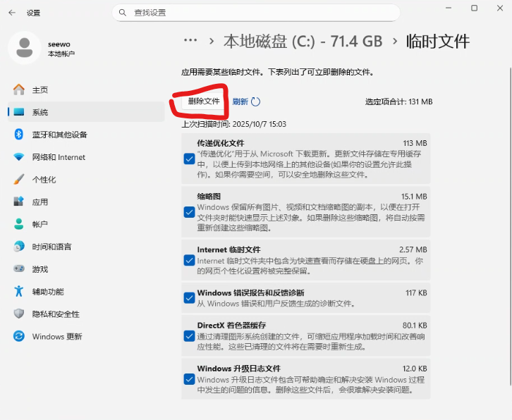Open 应用 settings
This screenshot has height=420, width=512.
pos(86,202)
